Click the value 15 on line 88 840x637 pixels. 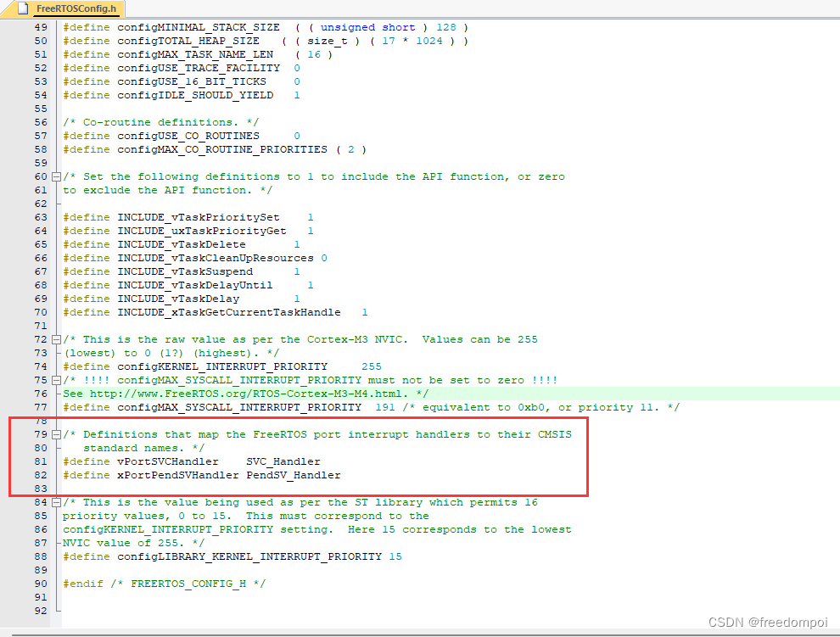click(395, 556)
